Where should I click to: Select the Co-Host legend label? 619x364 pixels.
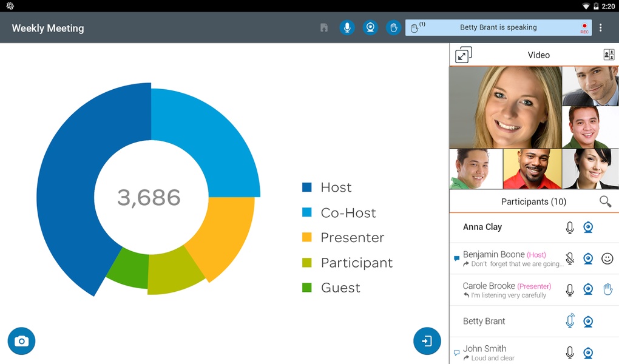[348, 213]
